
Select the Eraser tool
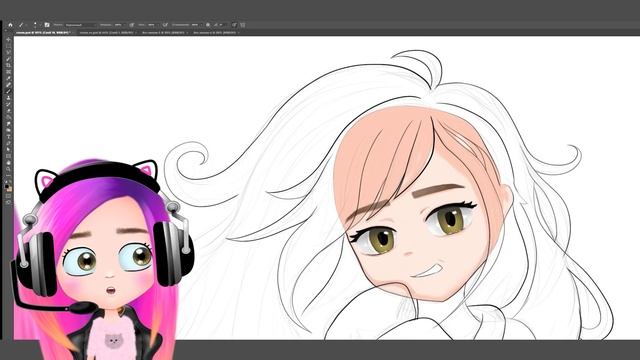point(9,110)
